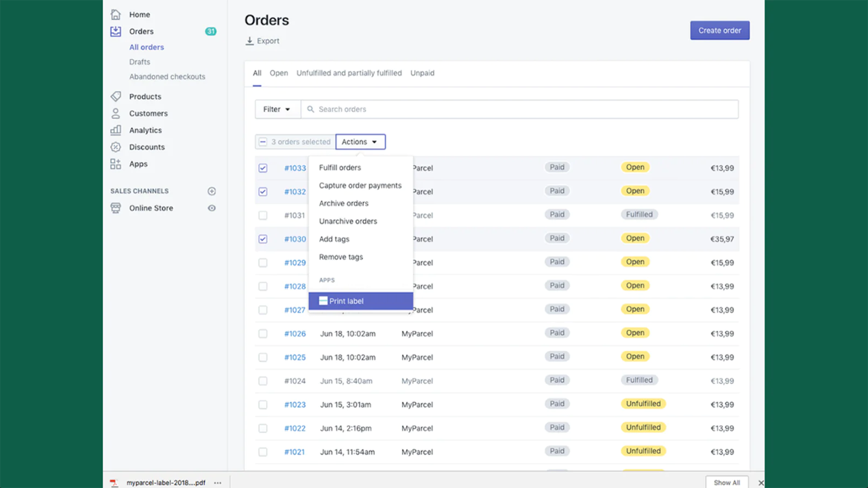Open options menu for downloaded myparcel-label PDF
Screen dimensions: 868x488
point(218,483)
